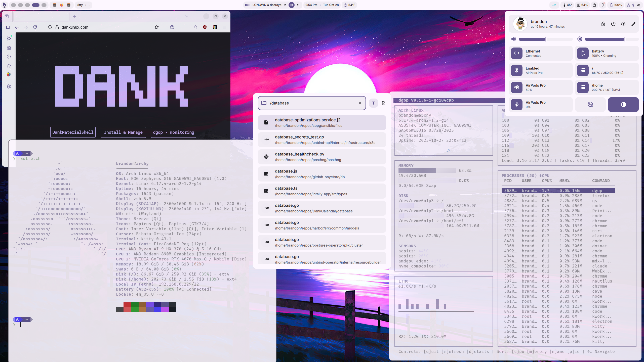This screenshot has width=644, height=362.
Task: Toggle dark mode half-circle button
Action: click(623, 105)
